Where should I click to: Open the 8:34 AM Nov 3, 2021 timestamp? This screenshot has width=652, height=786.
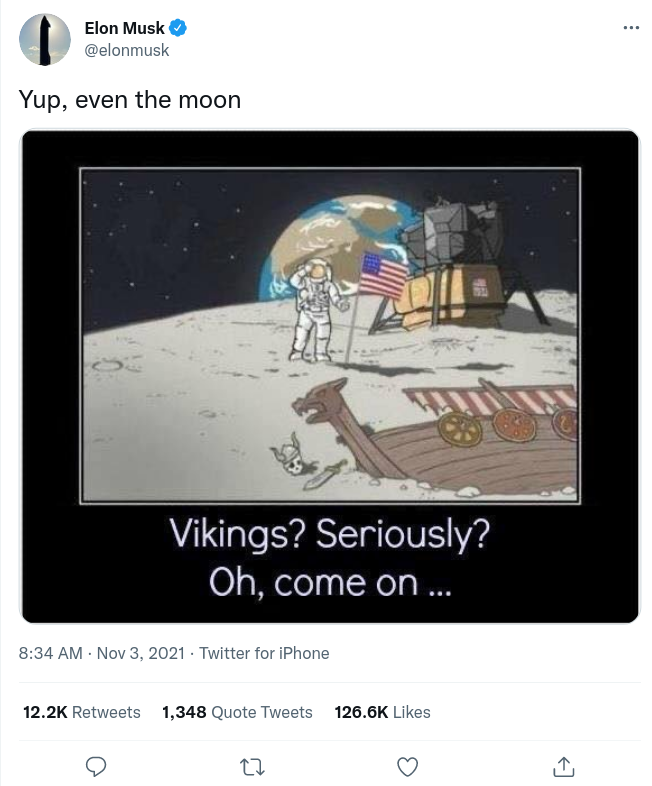pyautogui.click(x=102, y=653)
